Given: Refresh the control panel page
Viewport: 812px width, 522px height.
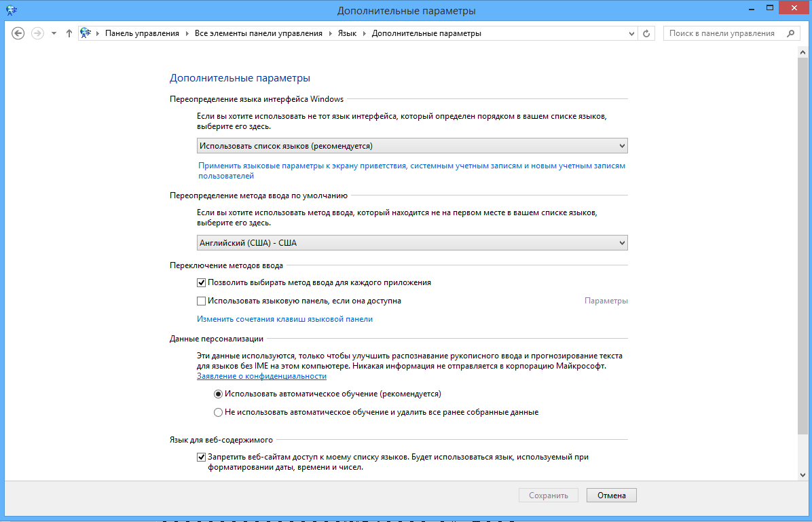Looking at the screenshot, I should [646, 34].
